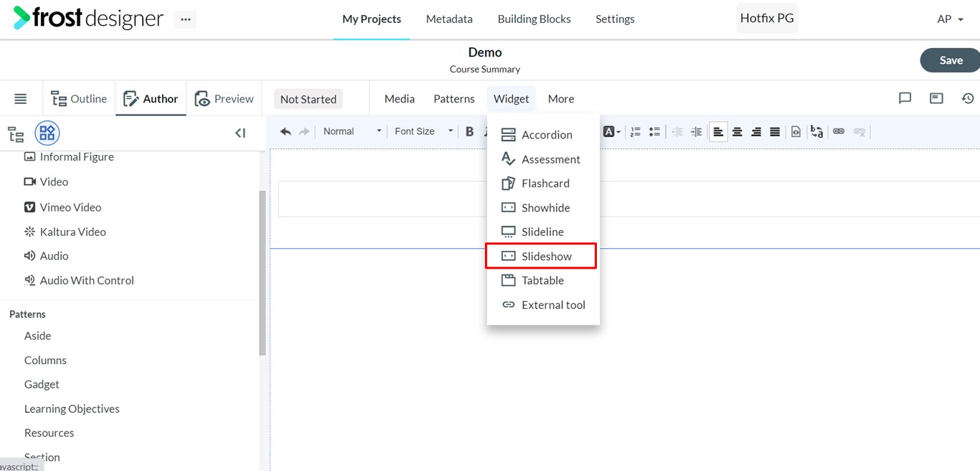The height and width of the screenshot is (471, 980).
Task: Open the version history clock icon
Action: [968, 98]
